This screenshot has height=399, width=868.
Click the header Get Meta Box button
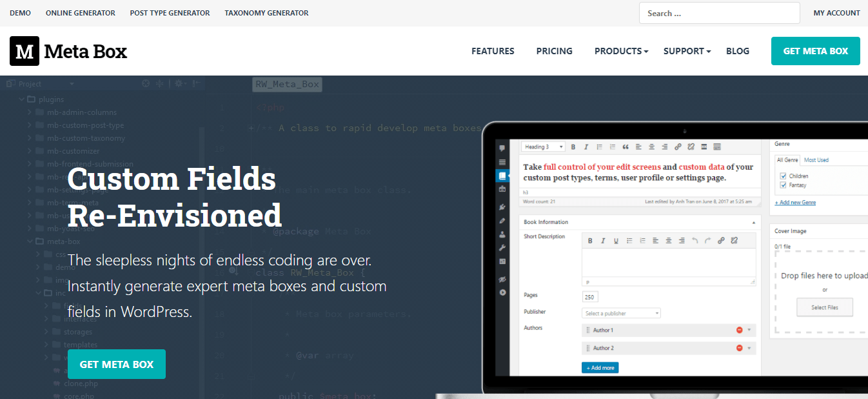(x=816, y=51)
